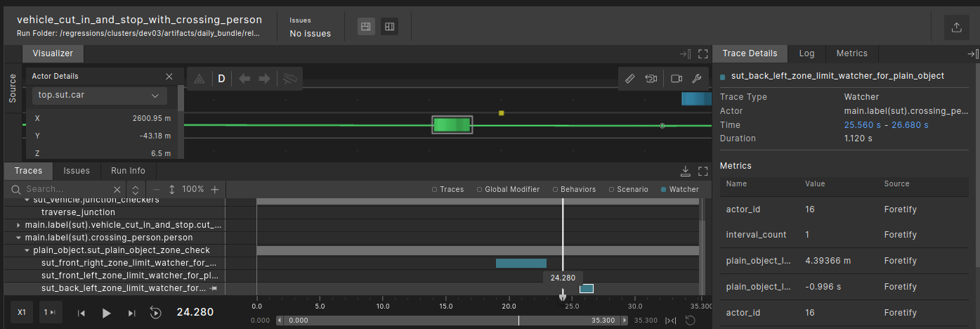
Task: Open the top.sut.car actor dropdown
Action: point(98,95)
